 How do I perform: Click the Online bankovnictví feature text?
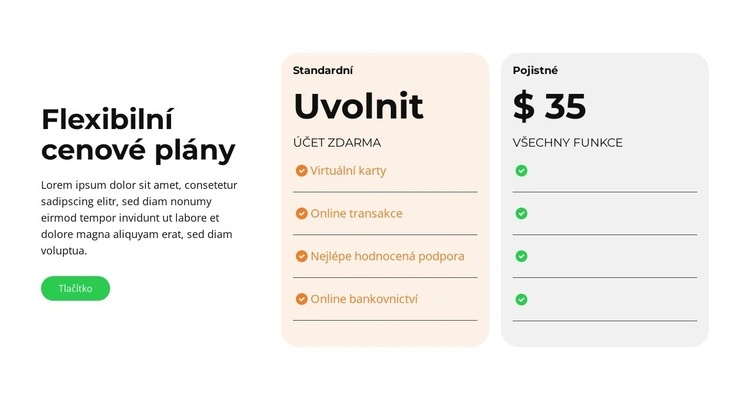coord(364,299)
